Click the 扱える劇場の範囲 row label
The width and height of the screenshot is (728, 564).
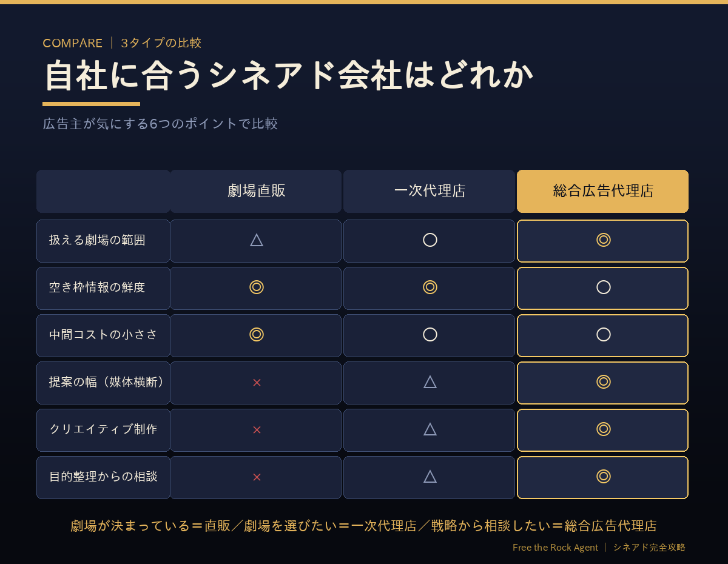(103, 241)
